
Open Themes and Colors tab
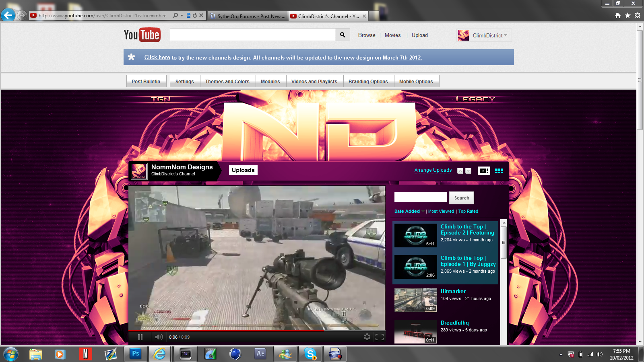coord(227,81)
